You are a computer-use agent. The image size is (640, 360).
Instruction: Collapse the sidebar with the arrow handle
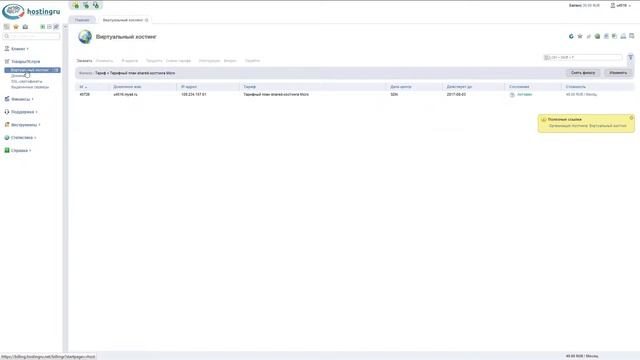[65, 27]
